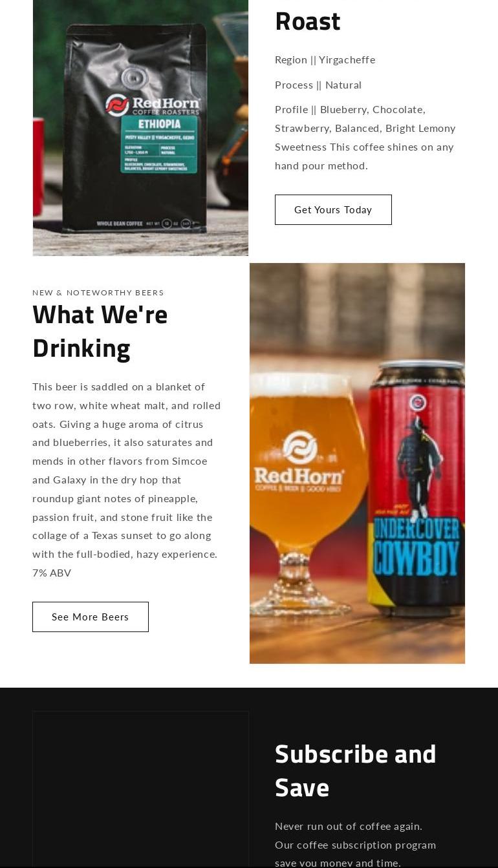Click the What We're Drinking heading
The width and height of the screenshot is (498, 868).
[x=100, y=331]
